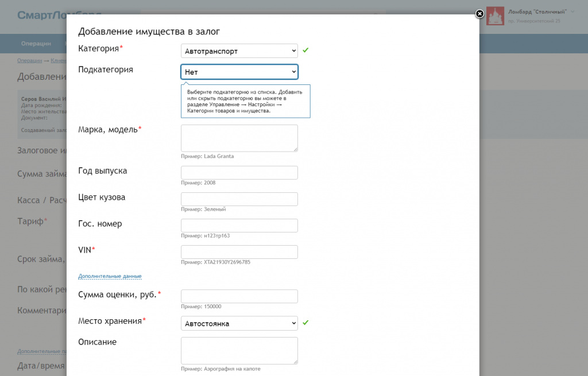Click the Цвет кузова input field
The height and width of the screenshot is (376, 588).
pyautogui.click(x=239, y=199)
